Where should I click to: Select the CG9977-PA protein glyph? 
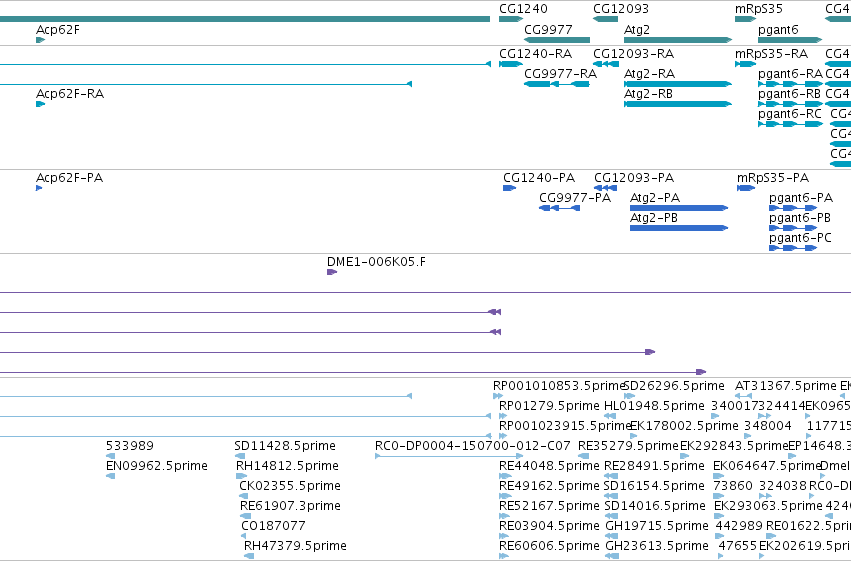coord(560,208)
